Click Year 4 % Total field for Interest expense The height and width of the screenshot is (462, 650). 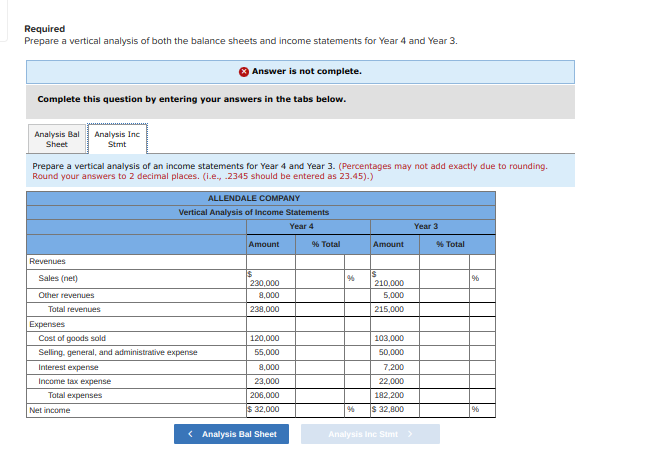(x=320, y=367)
